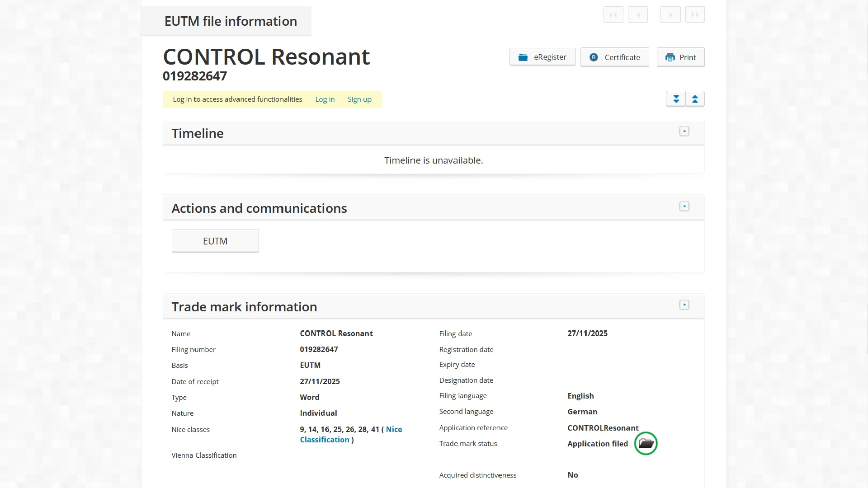Collapse the Timeline section
The width and height of the screenshot is (868, 488).
pyautogui.click(x=684, y=131)
